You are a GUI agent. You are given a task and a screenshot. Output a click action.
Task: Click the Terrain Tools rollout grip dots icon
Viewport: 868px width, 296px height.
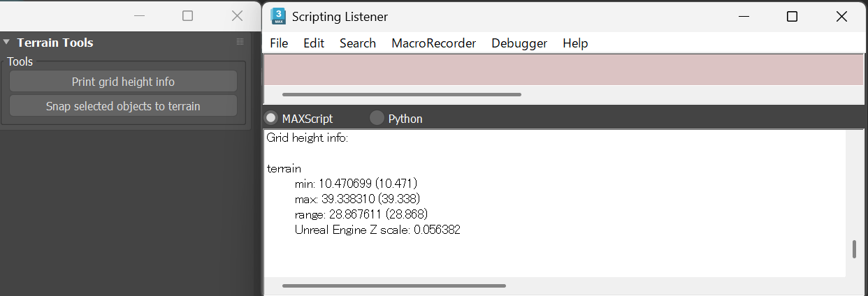[240, 43]
